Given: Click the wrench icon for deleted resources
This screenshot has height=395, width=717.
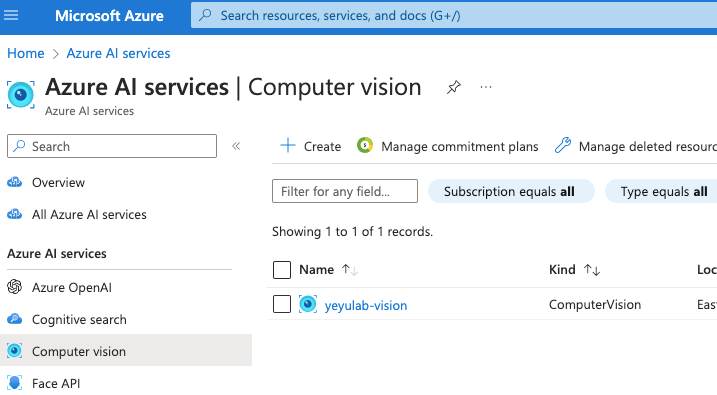Looking at the screenshot, I should click(x=563, y=145).
